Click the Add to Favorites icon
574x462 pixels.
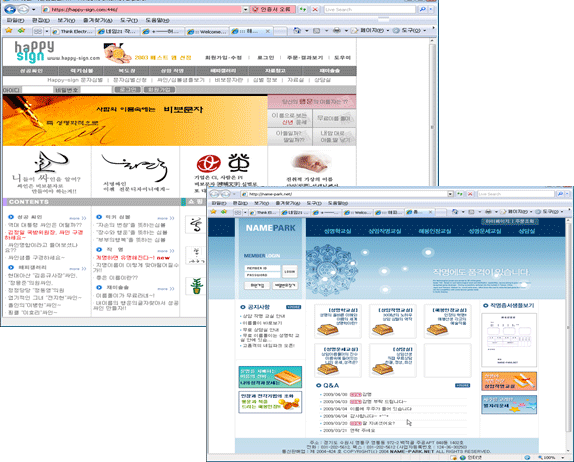tap(22, 31)
